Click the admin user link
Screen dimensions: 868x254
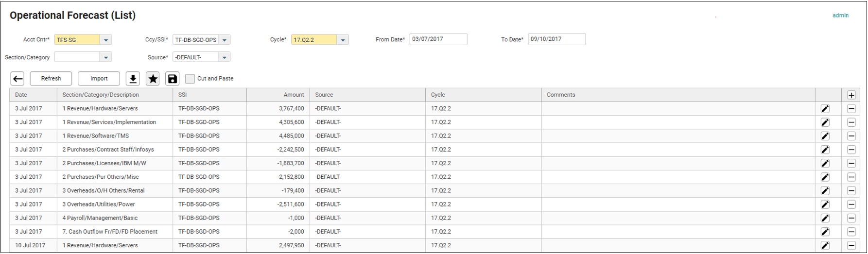click(840, 16)
